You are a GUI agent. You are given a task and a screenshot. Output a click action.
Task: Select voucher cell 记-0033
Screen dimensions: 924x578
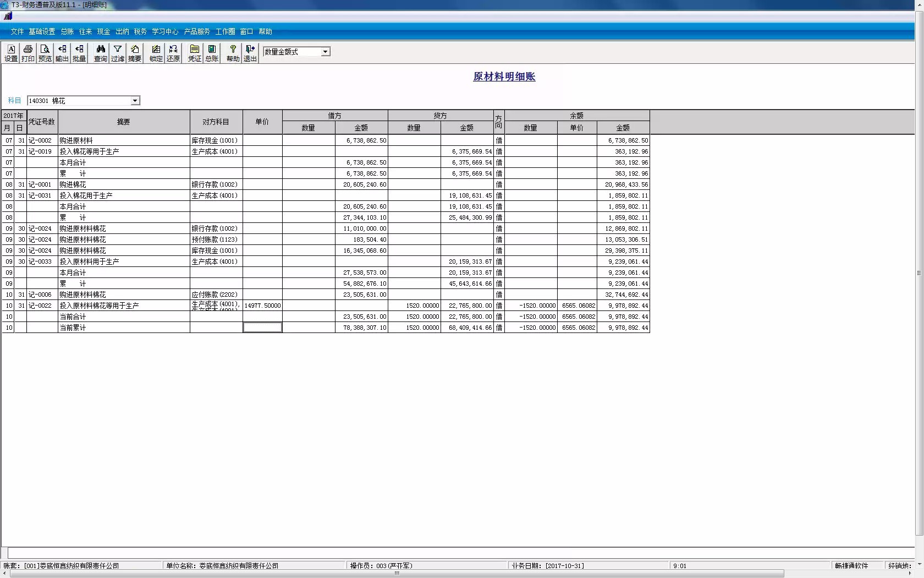pyautogui.click(x=42, y=261)
